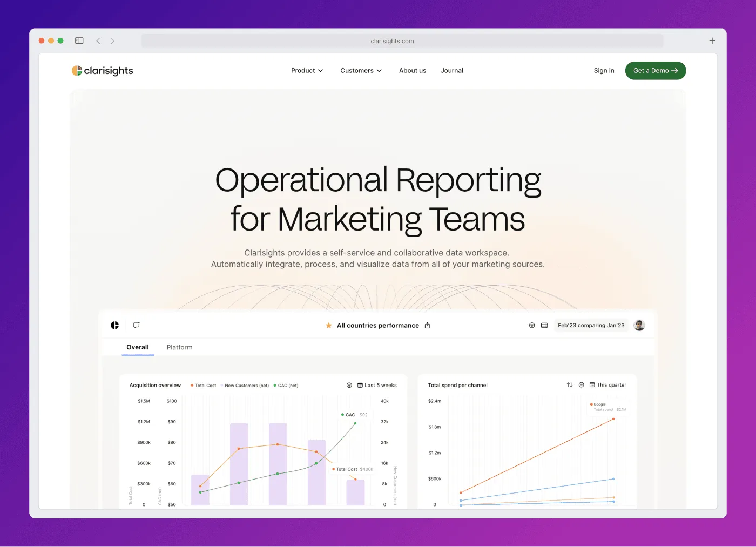The width and height of the screenshot is (756, 547).
Task: Click the Acquisition overview card title
Action: (155, 385)
